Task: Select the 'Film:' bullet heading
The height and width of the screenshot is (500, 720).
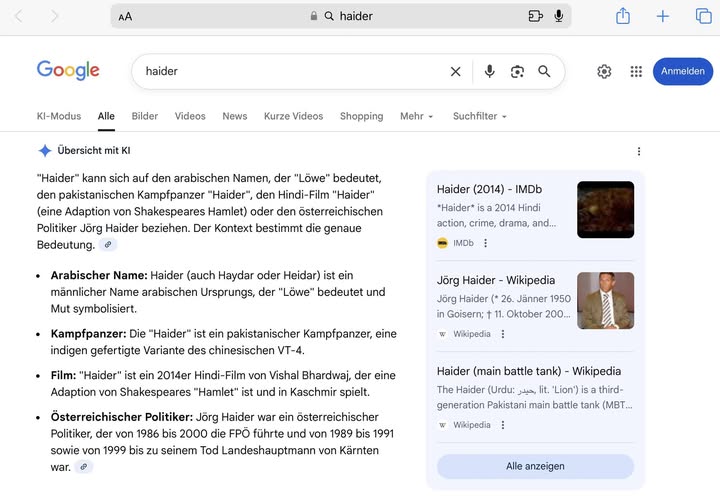Action: pos(63,376)
